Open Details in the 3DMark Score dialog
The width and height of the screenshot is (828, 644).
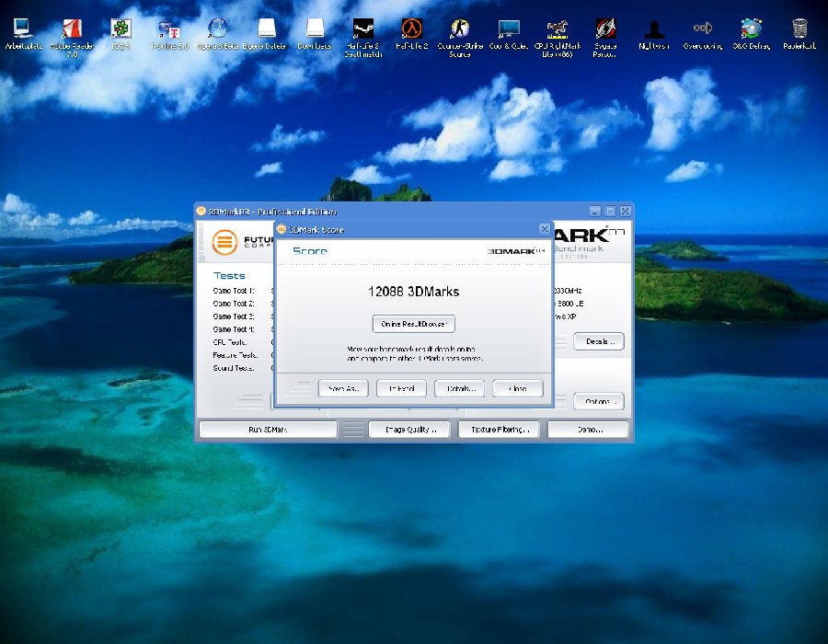tap(459, 388)
